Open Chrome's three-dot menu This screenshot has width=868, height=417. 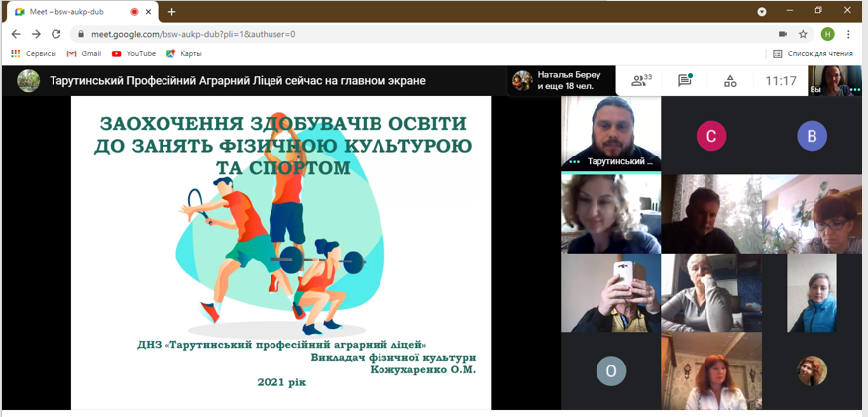pos(849,34)
